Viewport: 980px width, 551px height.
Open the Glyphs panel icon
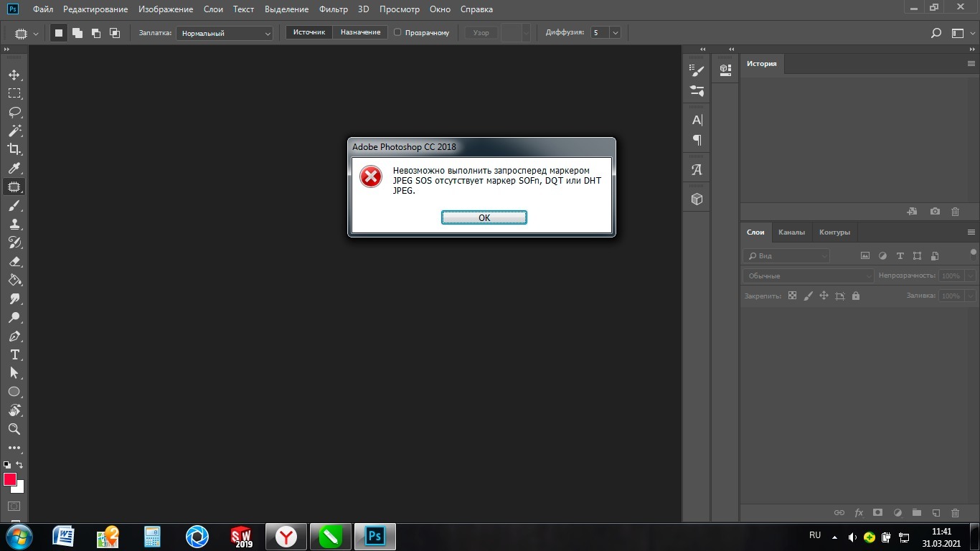tap(697, 170)
